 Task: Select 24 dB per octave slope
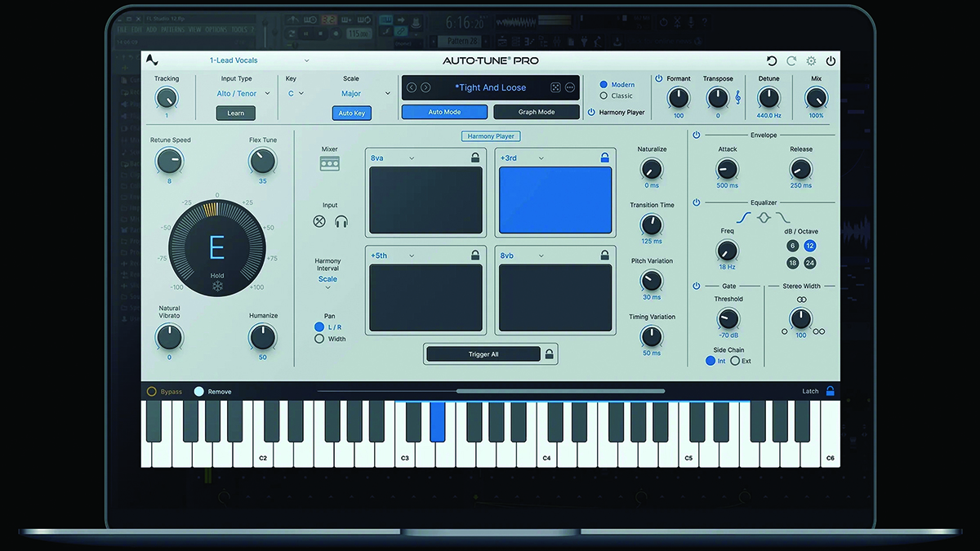(x=810, y=263)
